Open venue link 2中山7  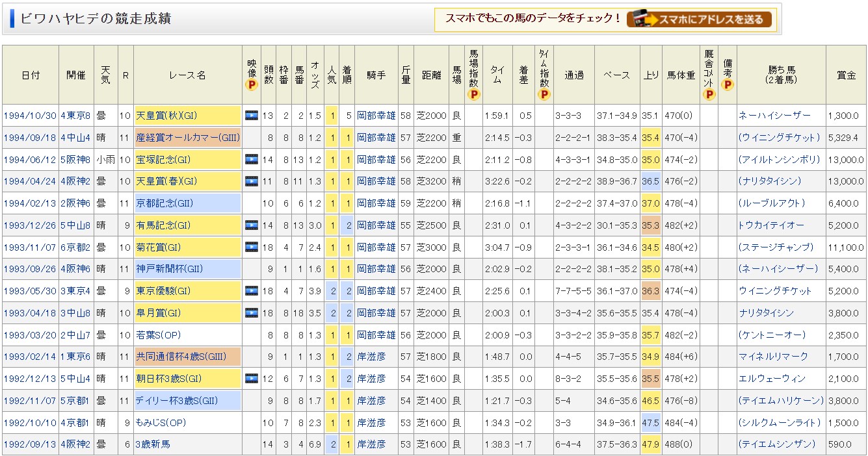coord(75,335)
